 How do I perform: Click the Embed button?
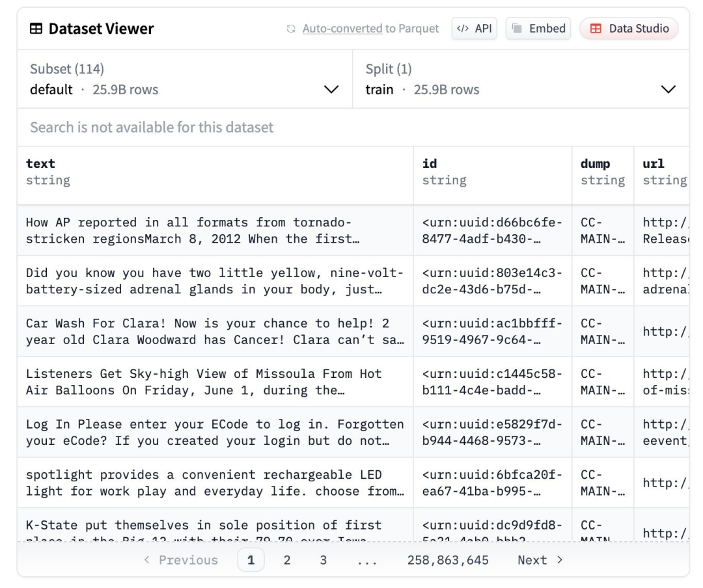[x=538, y=29]
